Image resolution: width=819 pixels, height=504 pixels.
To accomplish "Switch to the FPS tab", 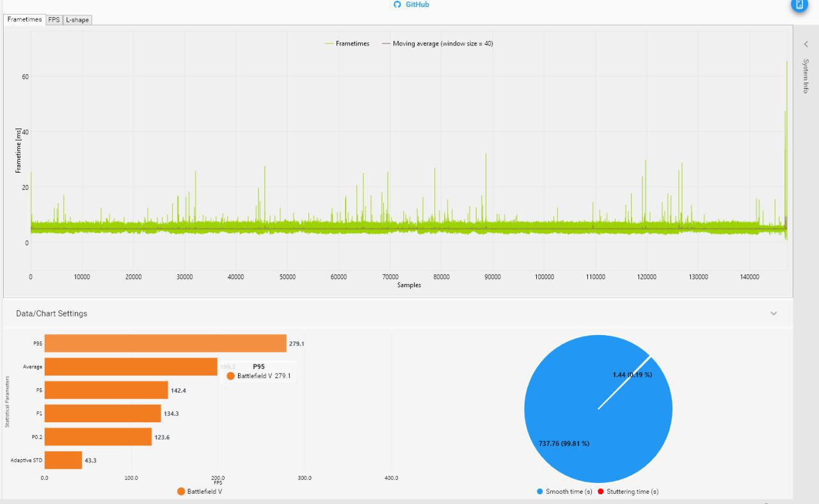I will point(54,20).
